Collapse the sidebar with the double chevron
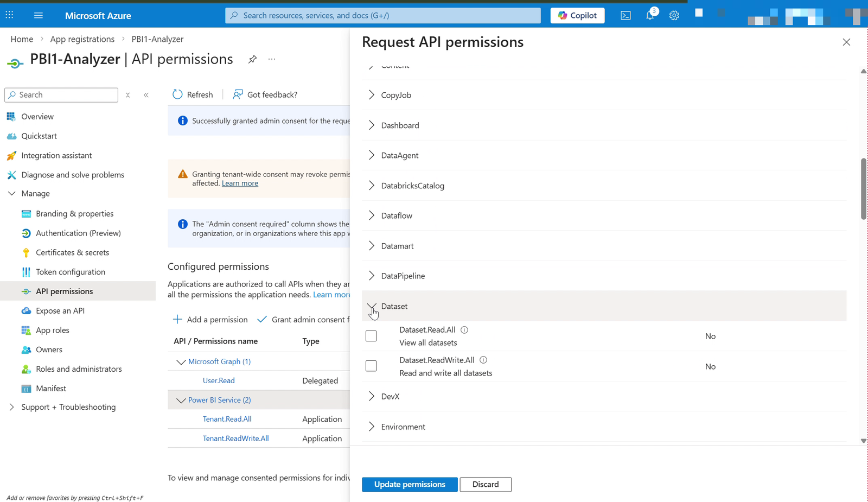Image resolution: width=868 pixels, height=502 pixels. tap(146, 95)
